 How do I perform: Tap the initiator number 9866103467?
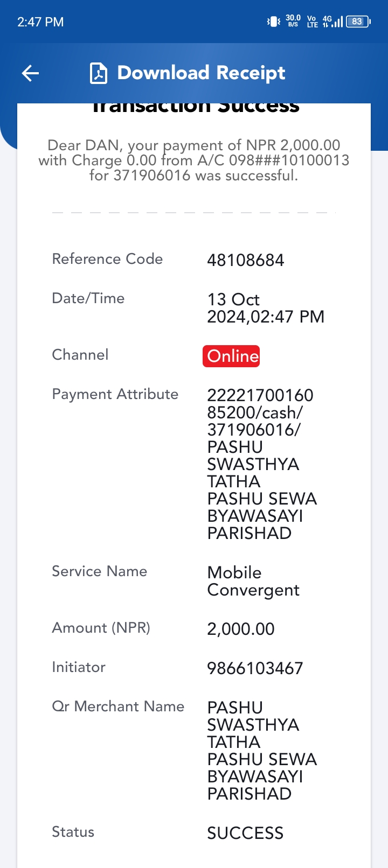255,669
